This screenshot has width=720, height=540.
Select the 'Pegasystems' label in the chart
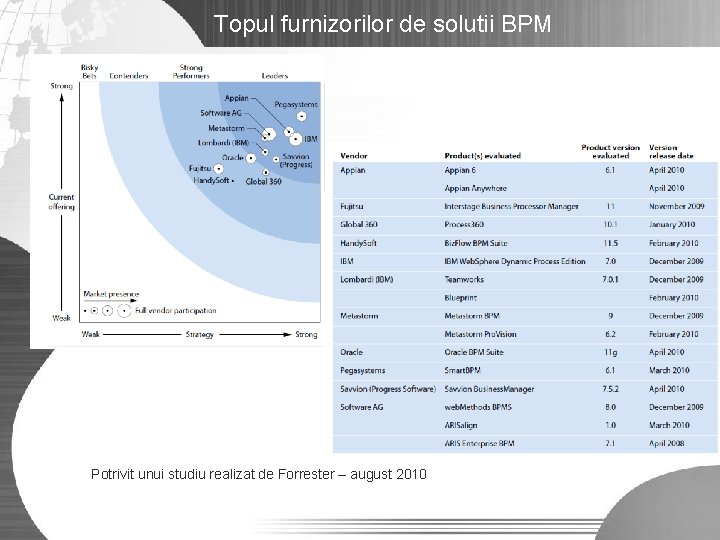(x=296, y=105)
